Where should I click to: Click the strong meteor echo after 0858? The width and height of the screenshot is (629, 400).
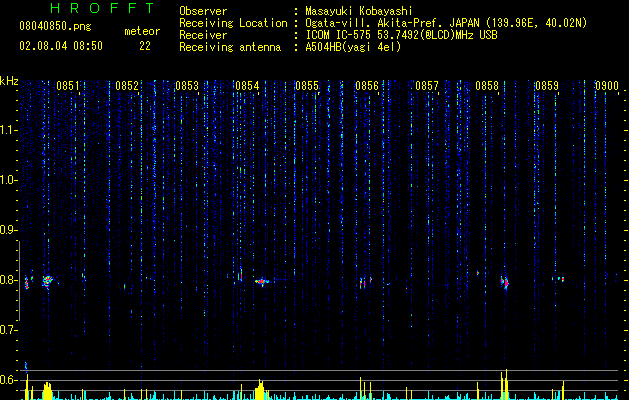pos(505,282)
